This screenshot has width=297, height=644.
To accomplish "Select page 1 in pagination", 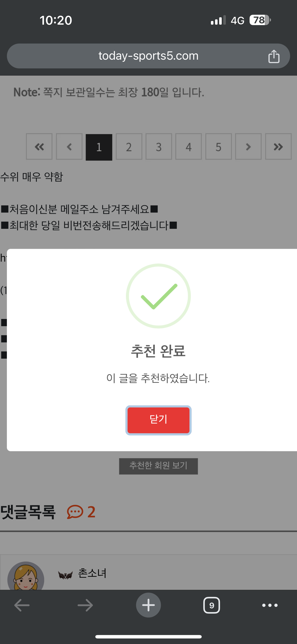I will tap(99, 147).
